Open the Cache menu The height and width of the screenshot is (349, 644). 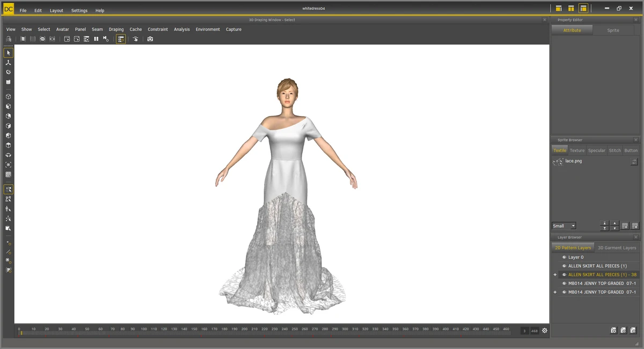tap(136, 30)
